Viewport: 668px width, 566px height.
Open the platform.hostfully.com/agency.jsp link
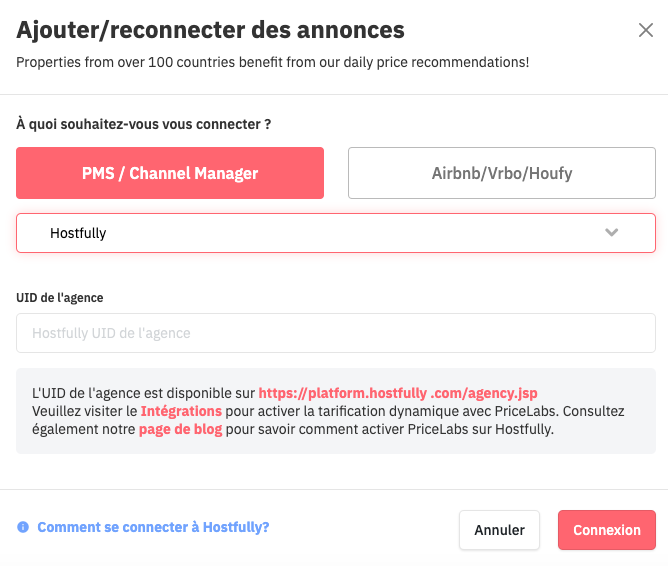point(398,393)
